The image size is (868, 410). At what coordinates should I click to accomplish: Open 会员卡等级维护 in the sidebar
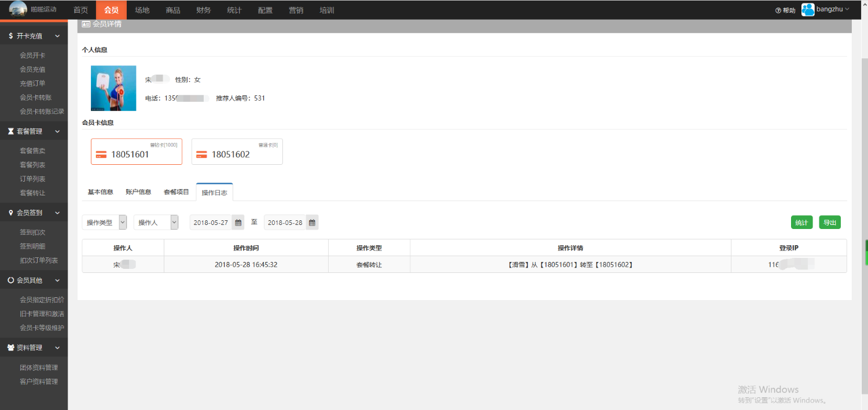coord(42,328)
